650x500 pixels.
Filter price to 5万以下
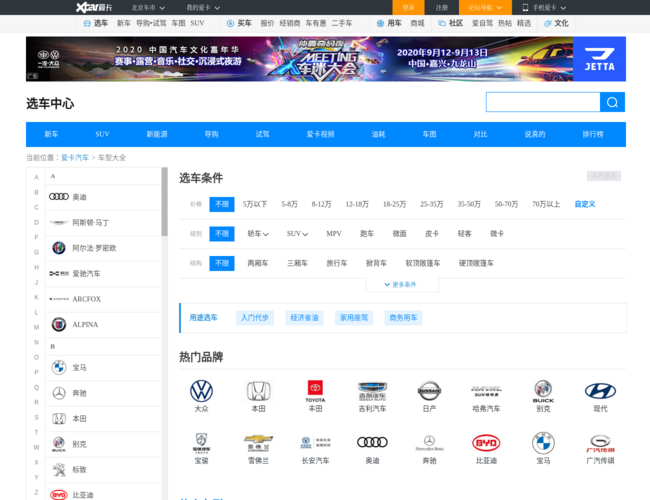click(255, 204)
